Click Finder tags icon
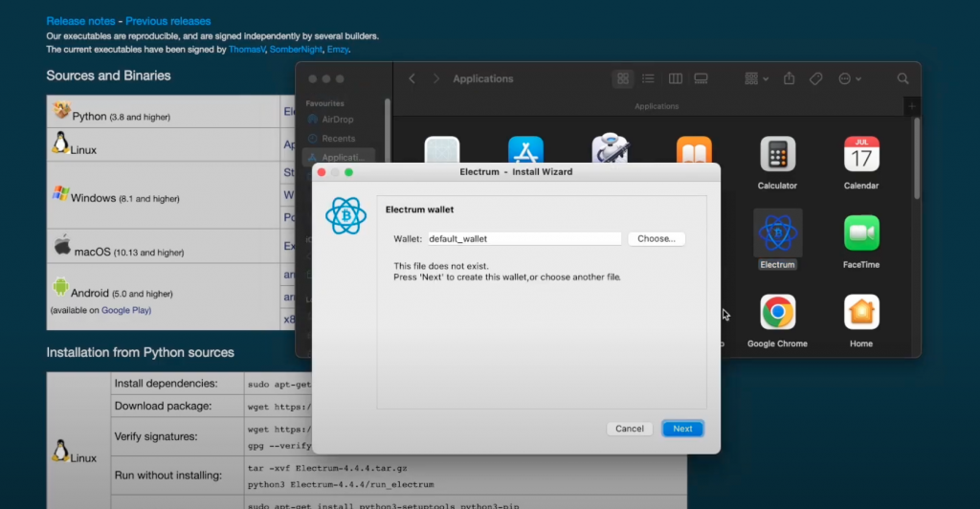The image size is (980, 509). click(815, 78)
